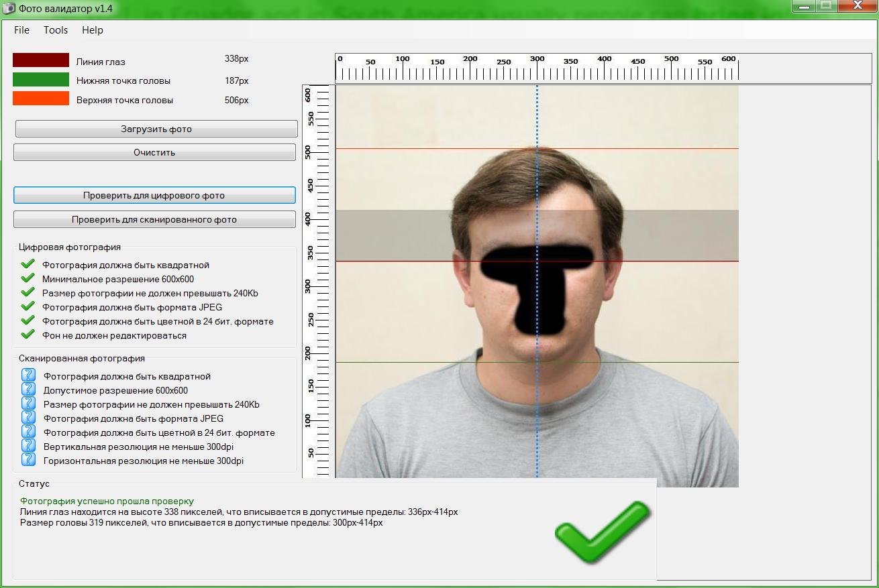
Task: Click question icon beside scanned 24 бит rule
Action: coord(28,431)
